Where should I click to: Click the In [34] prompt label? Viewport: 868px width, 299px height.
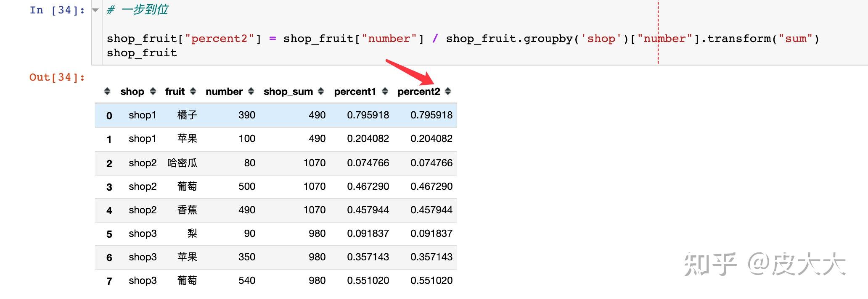(57, 10)
